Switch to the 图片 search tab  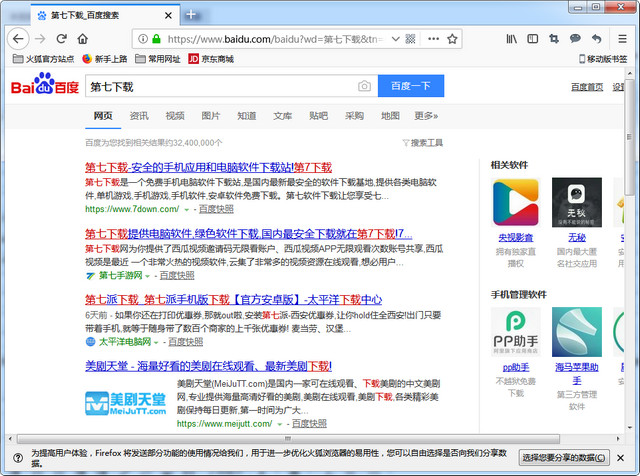coord(211,116)
